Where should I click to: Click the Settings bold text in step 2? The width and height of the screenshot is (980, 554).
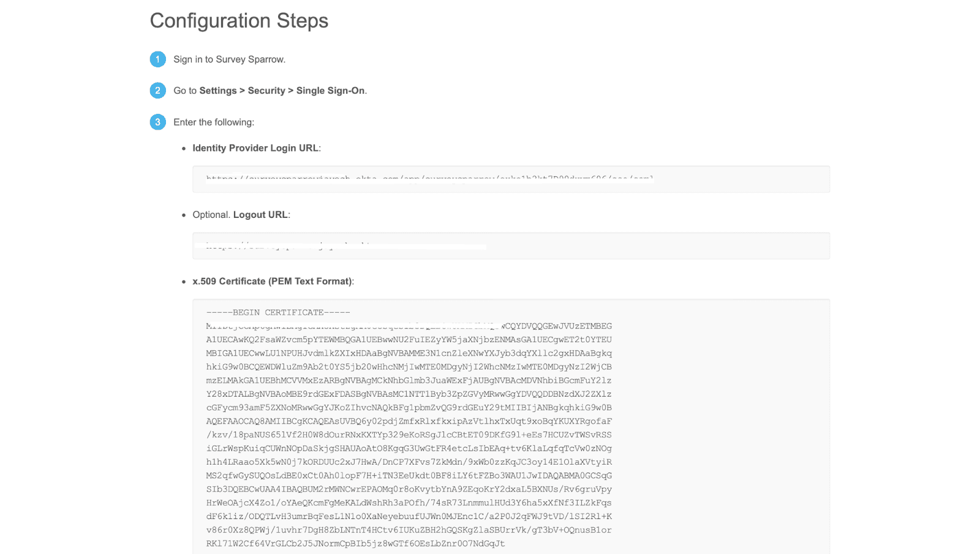[217, 91]
